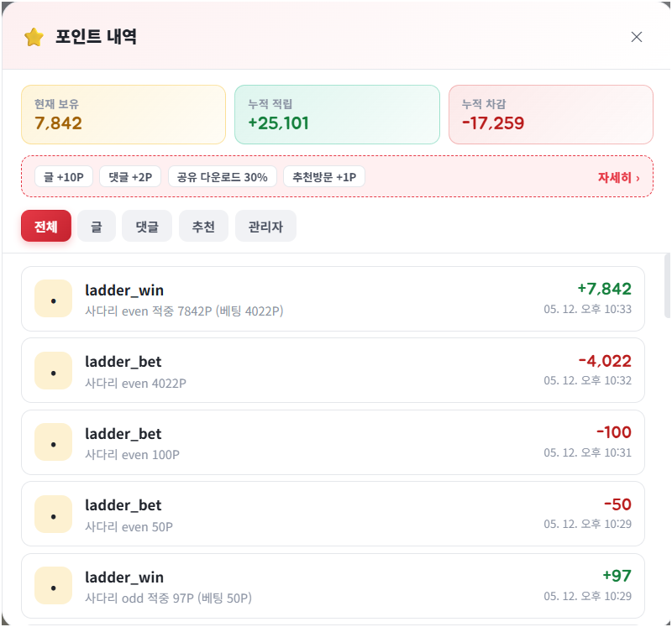Image resolution: width=672 pixels, height=627 pixels.
Task: Click the icon of the +97 ladder_win entry
Action: click(x=53, y=586)
